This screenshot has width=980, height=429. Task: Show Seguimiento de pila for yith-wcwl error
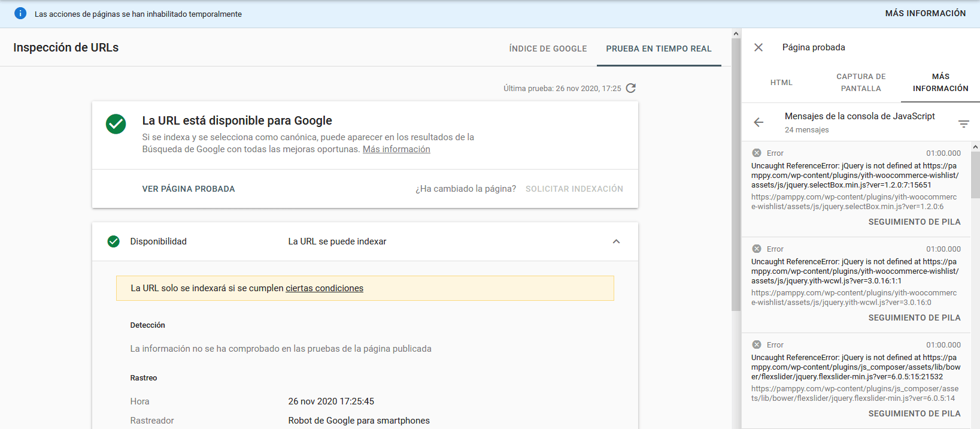[x=914, y=318]
